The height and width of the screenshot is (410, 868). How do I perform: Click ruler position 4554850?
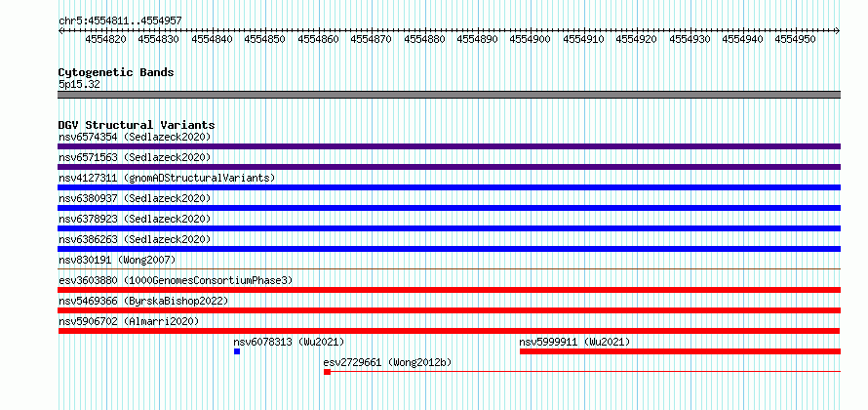[x=264, y=39]
